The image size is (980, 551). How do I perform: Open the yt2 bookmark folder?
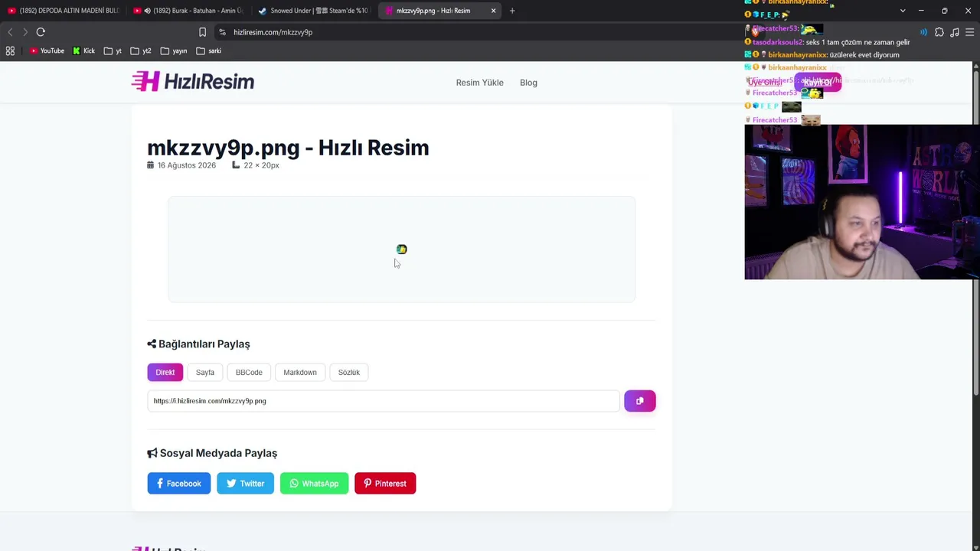[x=141, y=51]
